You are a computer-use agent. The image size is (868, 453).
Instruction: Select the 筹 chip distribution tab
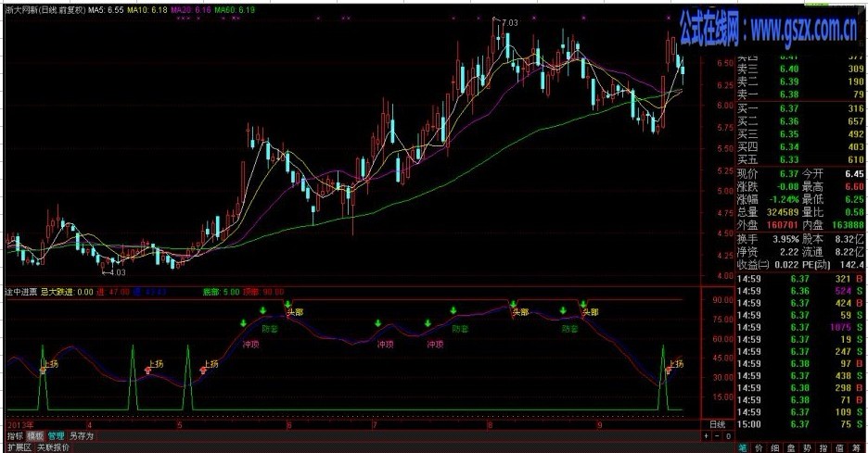pos(857,447)
